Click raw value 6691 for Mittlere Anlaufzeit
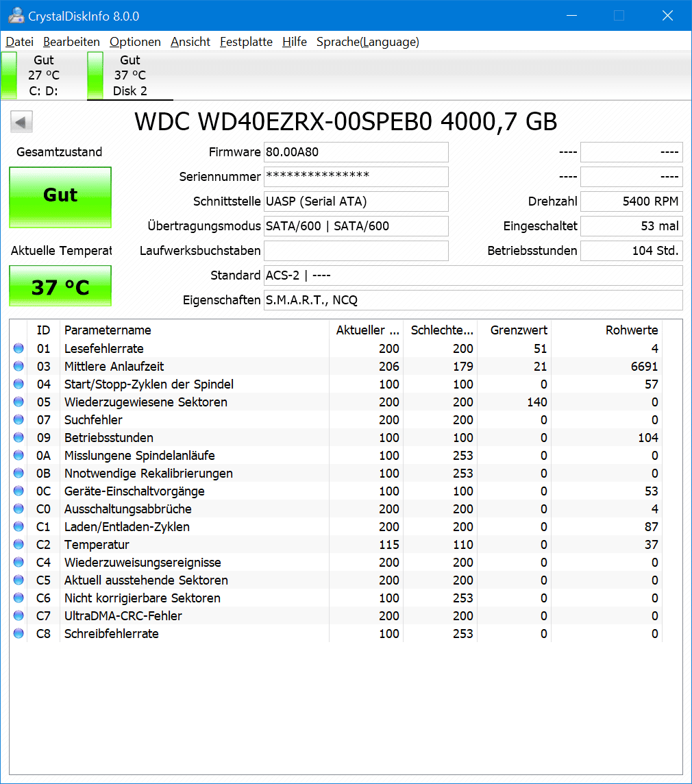Viewport: 692px width, 784px height. click(644, 367)
